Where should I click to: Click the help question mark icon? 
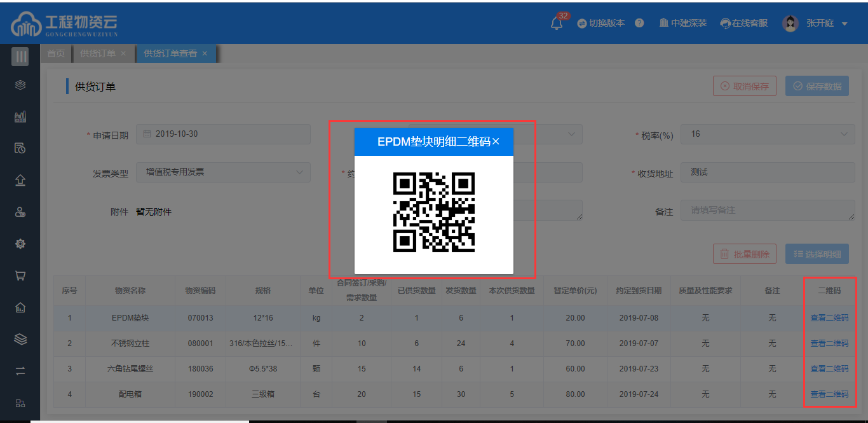coord(639,23)
